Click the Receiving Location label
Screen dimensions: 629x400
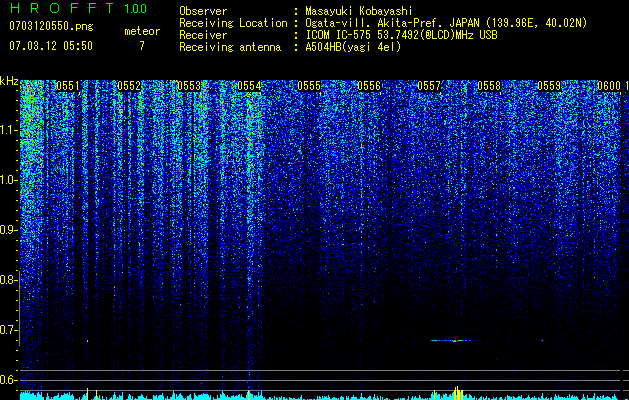(x=233, y=23)
